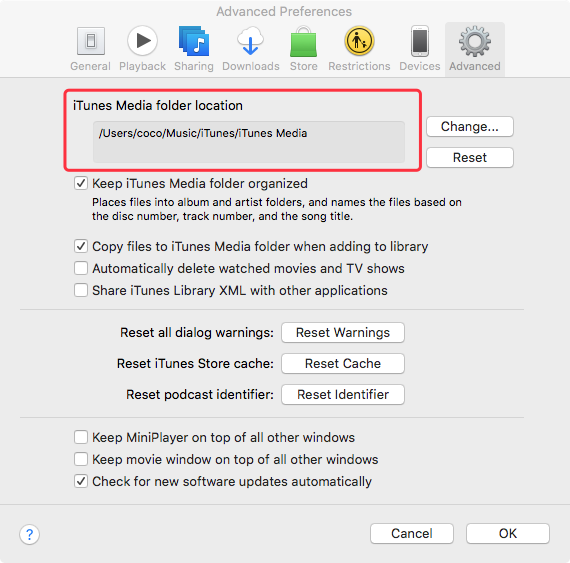Click the Advanced gear icon
This screenshot has width=570, height=563.
click(x=475, y=41)
